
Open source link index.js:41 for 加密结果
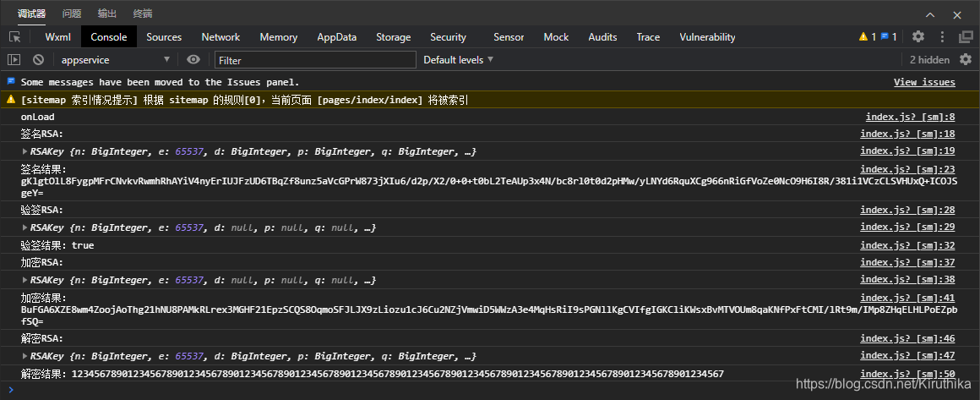(x=907, y=298)
